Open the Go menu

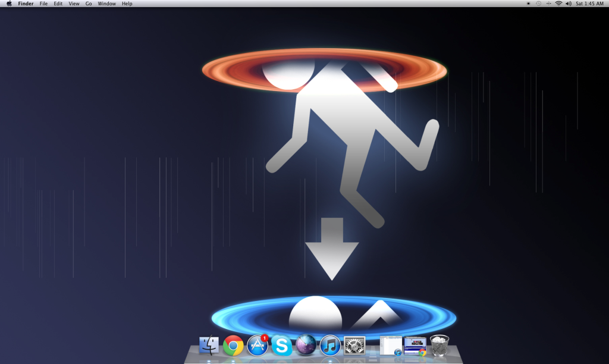tap(89, 4)
